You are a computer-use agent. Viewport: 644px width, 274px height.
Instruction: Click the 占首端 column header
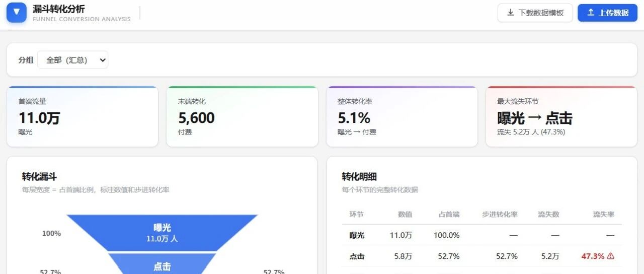[449, 215]
